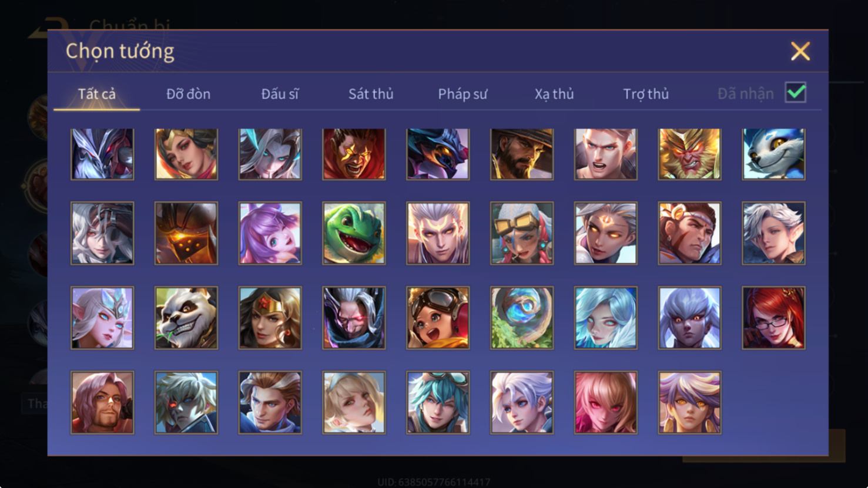Pick the red-haired hero wearing glasses
The width and height of the screenshot is (868, 488).
point(773,318)
